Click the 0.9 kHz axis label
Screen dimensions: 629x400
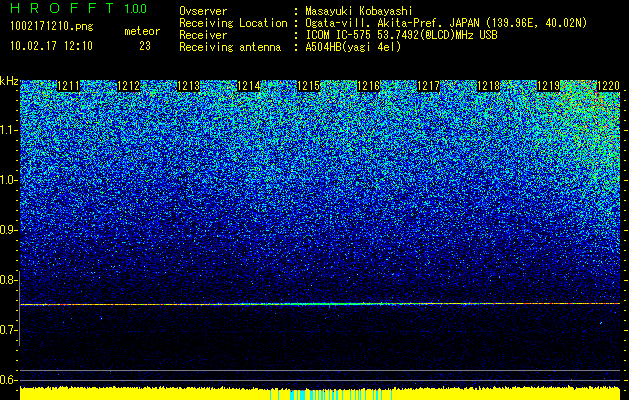coord(8,230)
